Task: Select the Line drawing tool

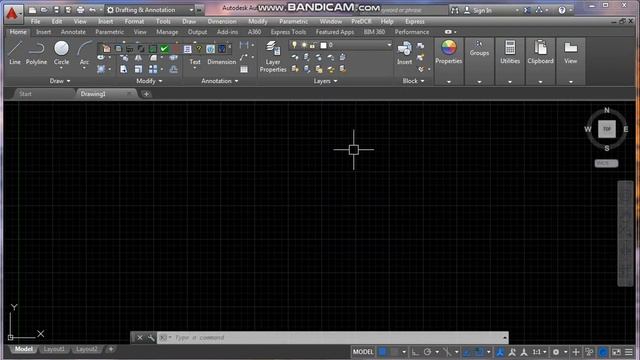Action: (15, 53)
